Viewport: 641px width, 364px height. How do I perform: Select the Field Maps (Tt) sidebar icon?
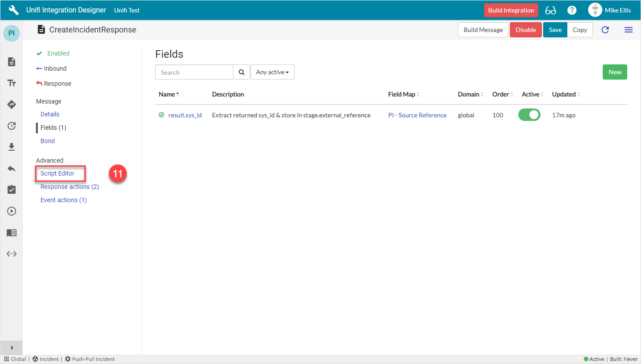(x=11, y=83)
